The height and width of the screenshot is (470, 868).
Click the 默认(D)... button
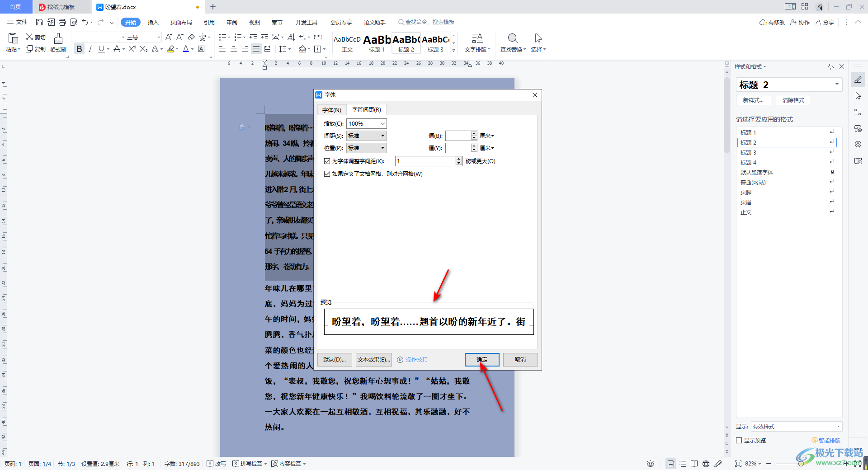(335, 360)
